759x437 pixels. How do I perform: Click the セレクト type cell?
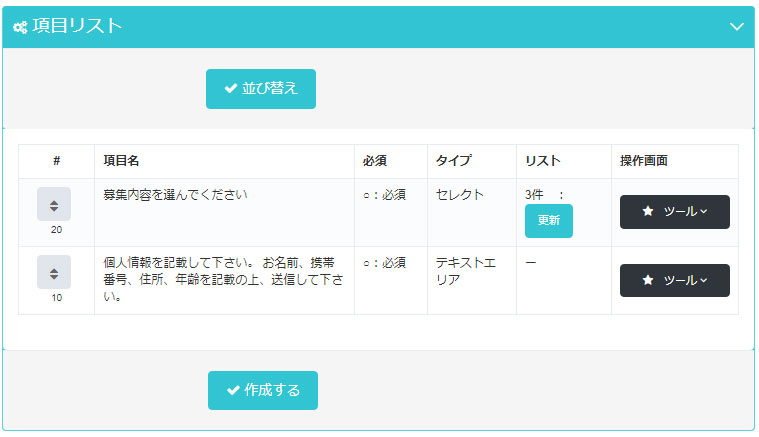[x=460, y=195]
